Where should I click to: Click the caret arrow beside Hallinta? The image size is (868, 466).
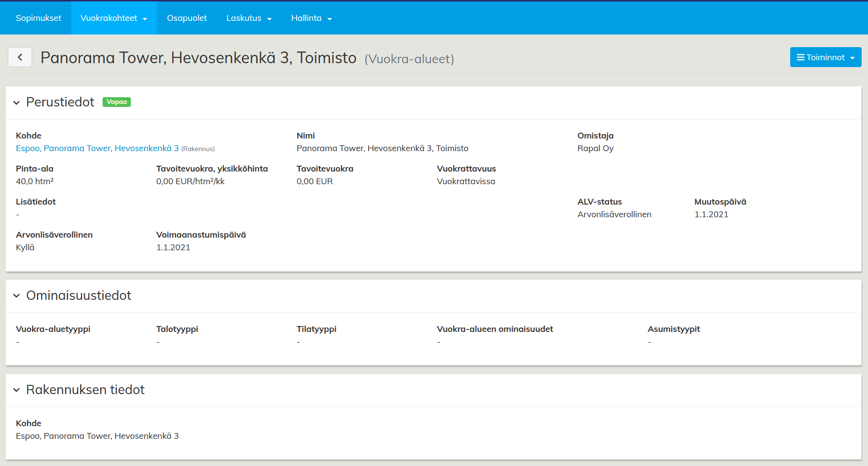pos(330,19)
